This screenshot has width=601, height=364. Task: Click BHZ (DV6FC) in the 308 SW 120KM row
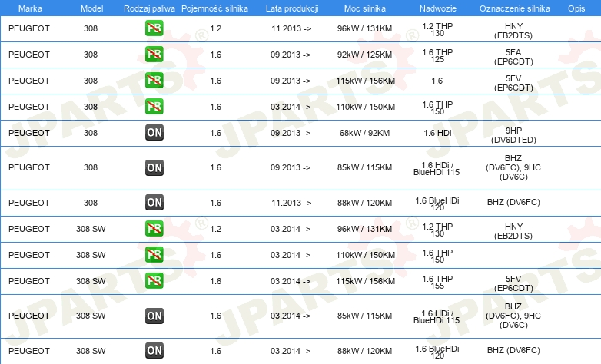513,351
